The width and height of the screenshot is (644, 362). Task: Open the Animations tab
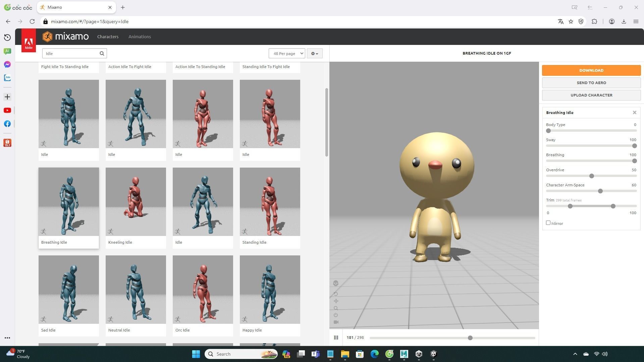tap(140, 37)
